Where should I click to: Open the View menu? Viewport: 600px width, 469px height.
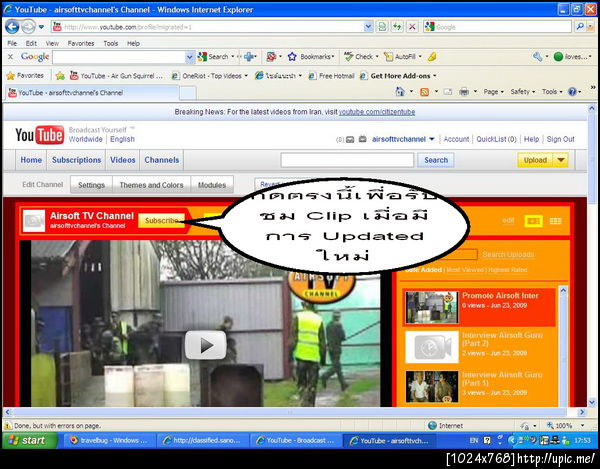(52, 43)
